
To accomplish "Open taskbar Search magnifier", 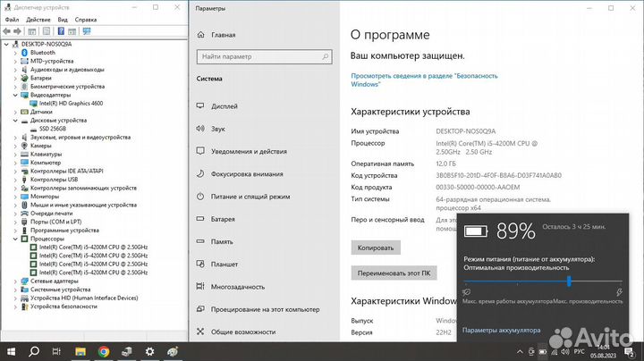I will tap(34, 351).
